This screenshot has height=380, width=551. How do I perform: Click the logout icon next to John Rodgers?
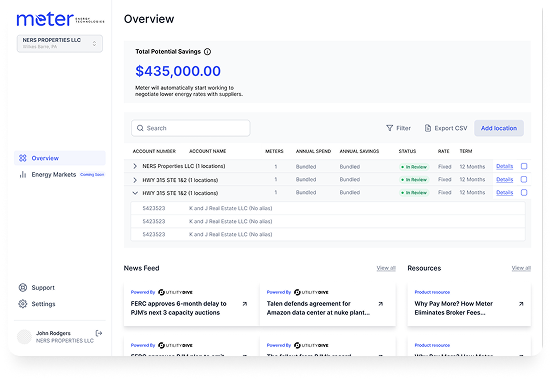click(x=99, y=333)
